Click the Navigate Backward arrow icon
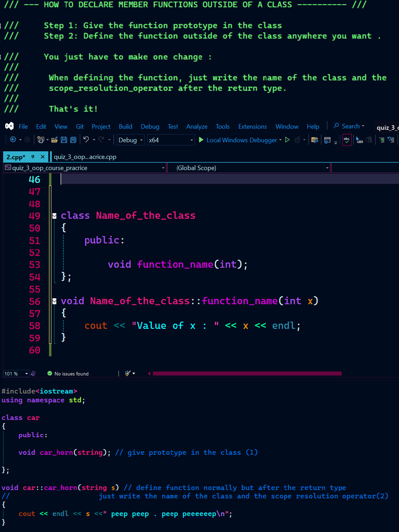Viewport: 399px width, 532px height. tap(13, 140)
